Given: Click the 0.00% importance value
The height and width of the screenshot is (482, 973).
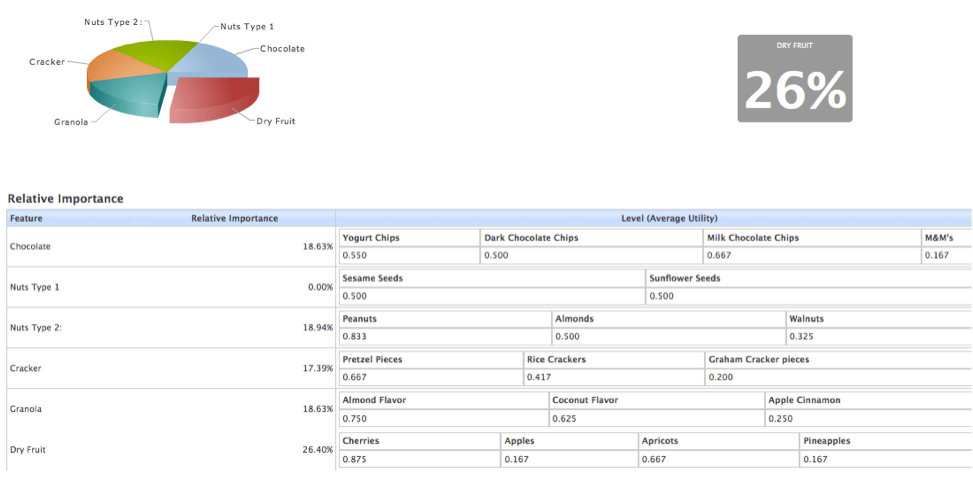Looking at the screenshot, I should pyautogui.click(x=320, y=287).
